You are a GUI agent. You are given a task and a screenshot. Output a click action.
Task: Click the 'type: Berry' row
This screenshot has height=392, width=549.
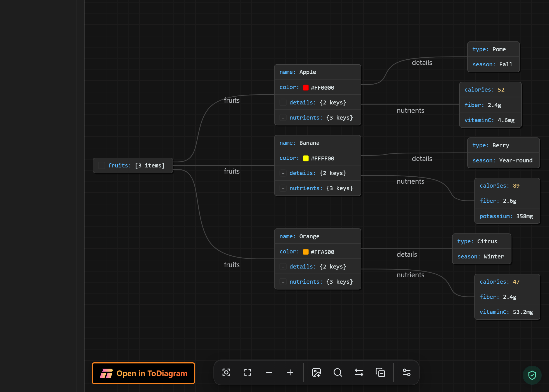click(x=504, y=145)
